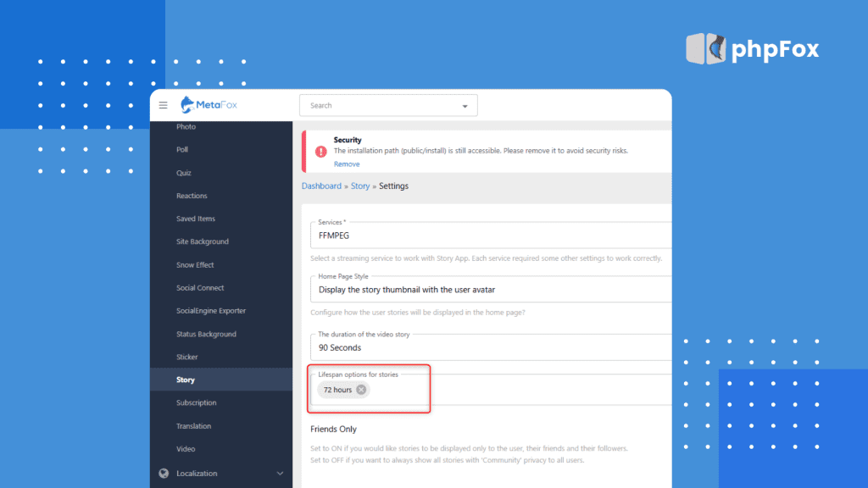Select Social Connect in the sidebar

click(x=200, y=288)
